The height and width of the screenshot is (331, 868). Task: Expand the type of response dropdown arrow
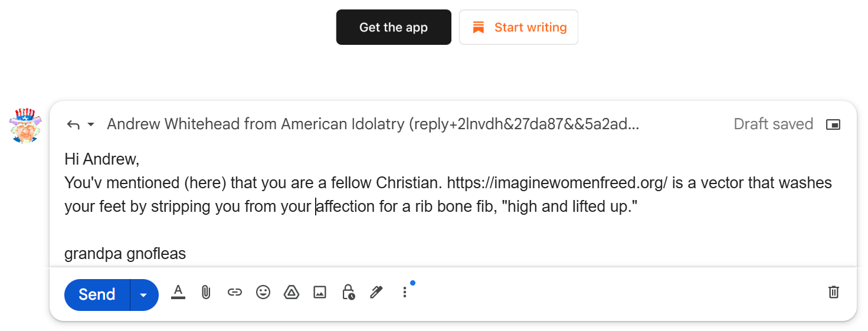[x=91, y=124]
